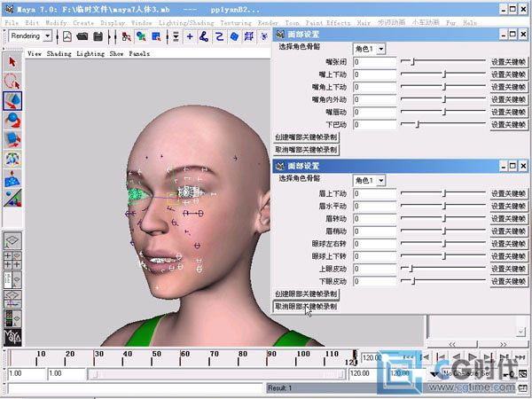Open the Lighting/Shading menu
532x399 pixels.
[186, 23]
